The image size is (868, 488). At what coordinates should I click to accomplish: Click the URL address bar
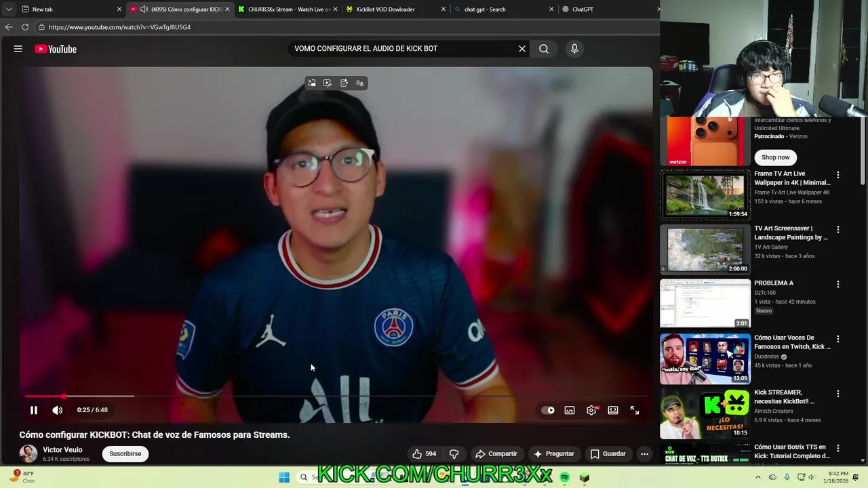coord(346,27)
